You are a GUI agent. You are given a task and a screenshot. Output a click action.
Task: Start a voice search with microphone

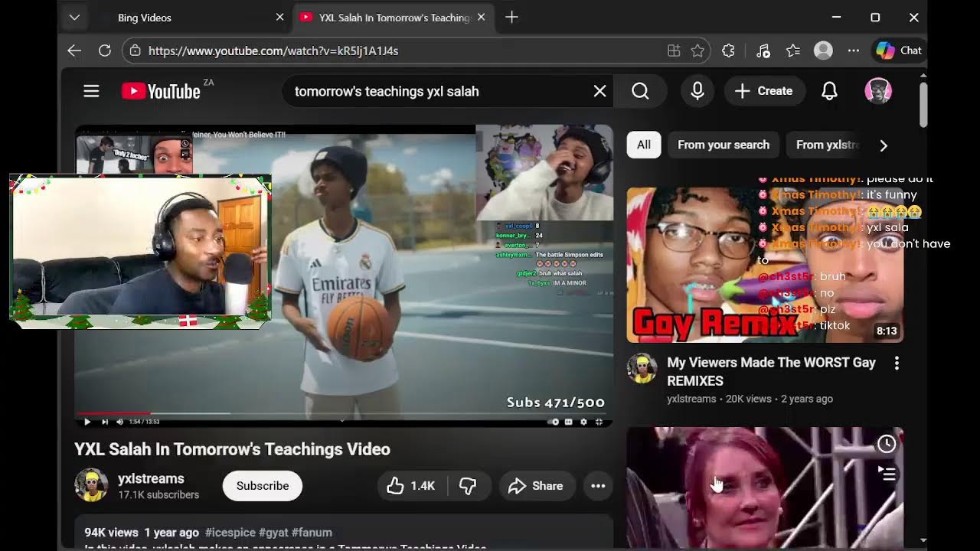coord(697,91)
